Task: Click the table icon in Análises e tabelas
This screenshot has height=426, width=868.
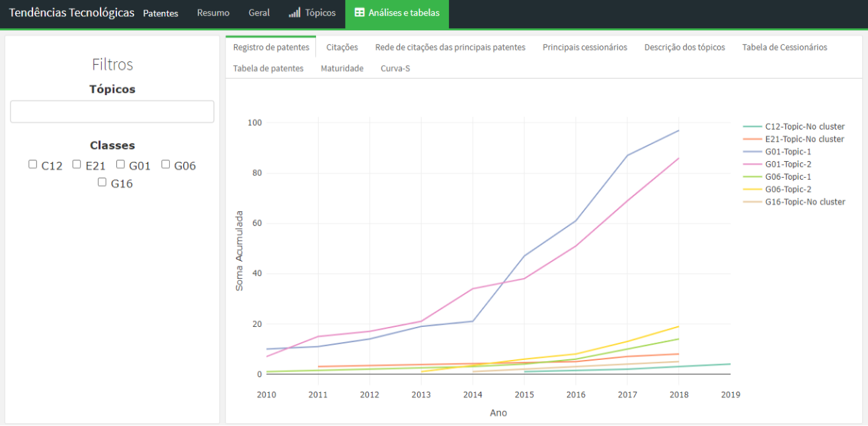Action: coord(360,13)
